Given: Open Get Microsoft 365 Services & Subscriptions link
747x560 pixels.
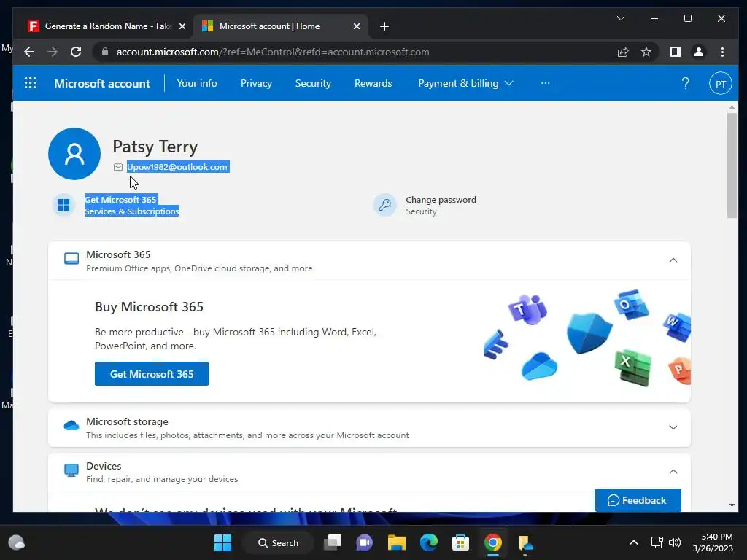Looking at the screenshot, I should point(131,206).
